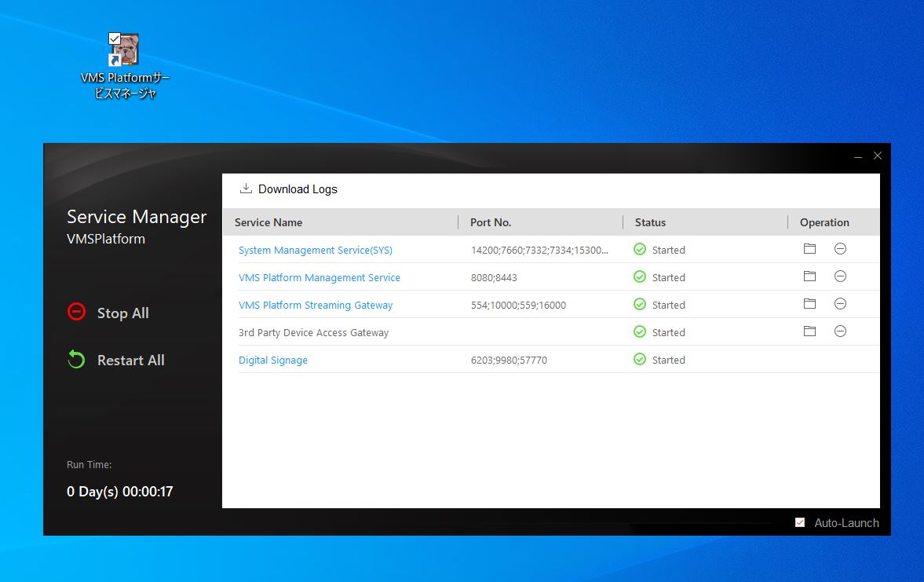Click the Stop All label
This screenshot has height=582, width=924.
coord(122,313)
